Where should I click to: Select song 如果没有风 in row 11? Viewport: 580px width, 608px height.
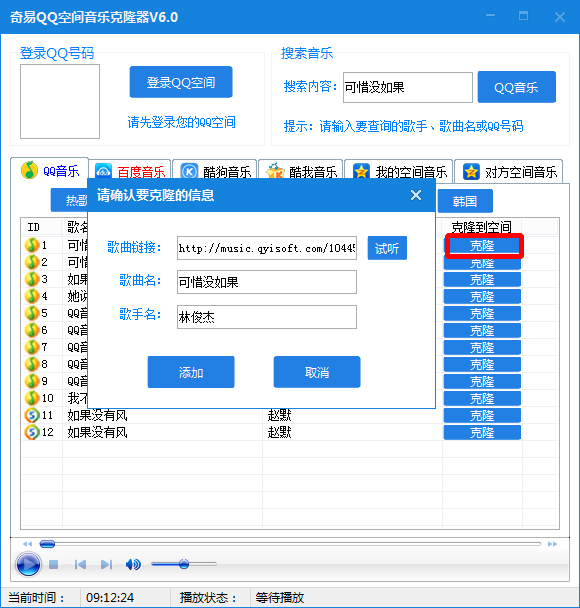[x=97, y=415]
